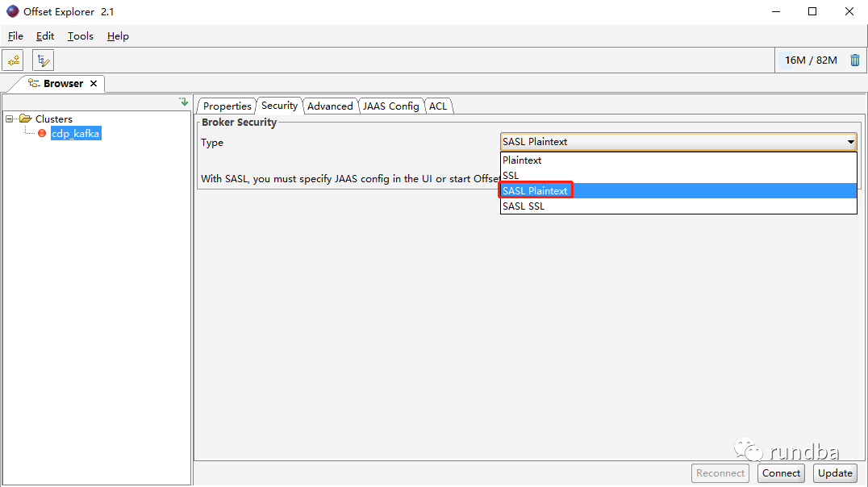868x487 pixels.
Task: Select the cdp_kafka cluster node
Action: (76, 133)
